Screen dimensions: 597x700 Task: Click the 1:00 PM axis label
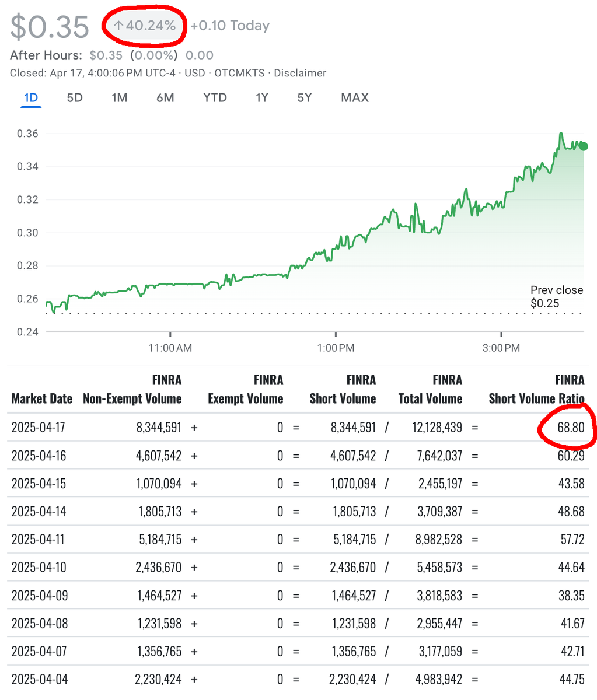(336, 348)
